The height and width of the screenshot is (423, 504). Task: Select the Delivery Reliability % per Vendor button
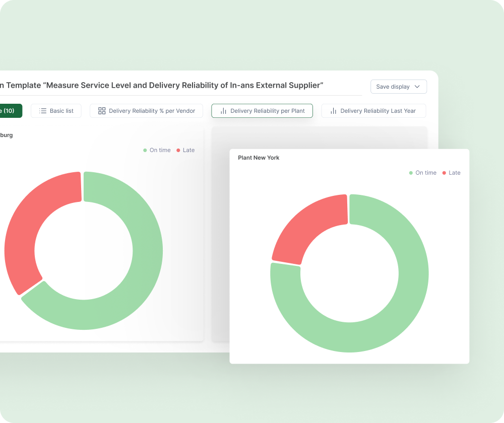pos(146,111)
